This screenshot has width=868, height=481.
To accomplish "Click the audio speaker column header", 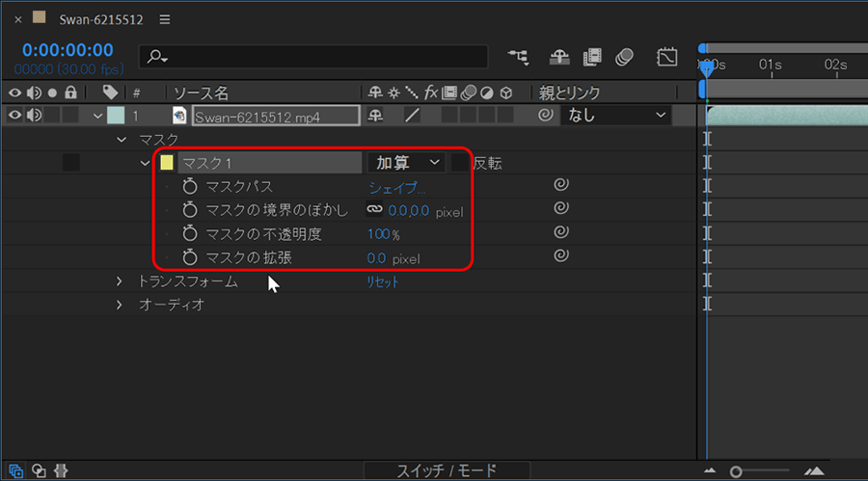I will 34,93.
